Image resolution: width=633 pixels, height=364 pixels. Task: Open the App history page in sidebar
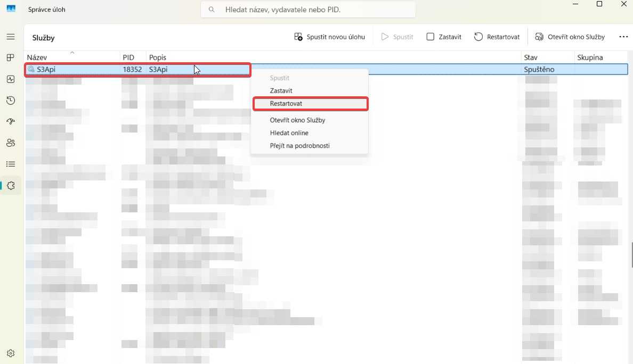click(x=11, y=100)
